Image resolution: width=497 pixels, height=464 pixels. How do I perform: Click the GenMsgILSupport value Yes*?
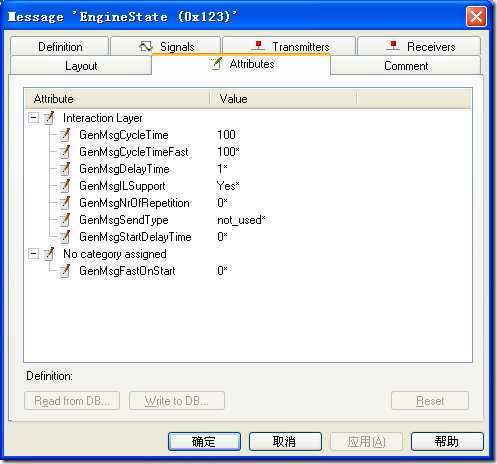[x=228, y=186]
